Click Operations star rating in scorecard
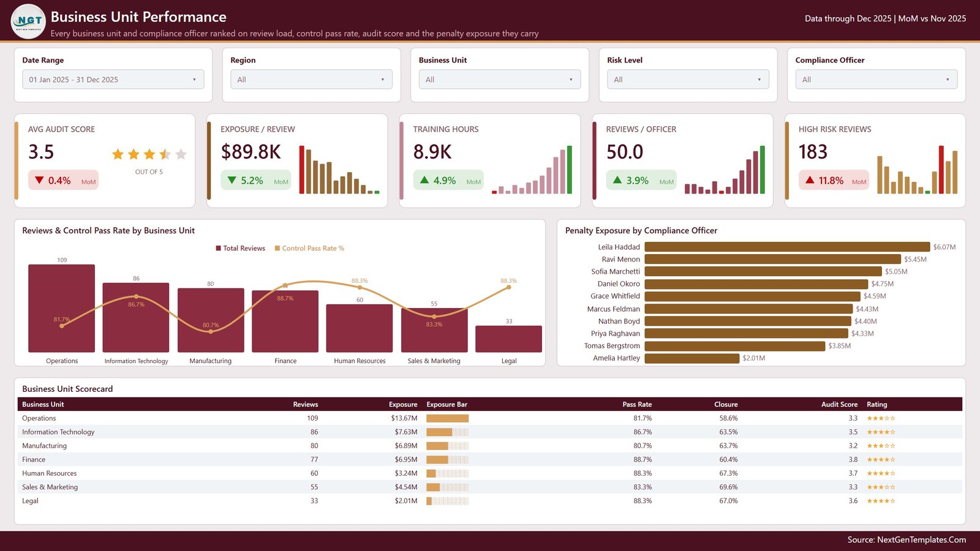This screenshot has width=980, height=551. [x=881, y=418]
